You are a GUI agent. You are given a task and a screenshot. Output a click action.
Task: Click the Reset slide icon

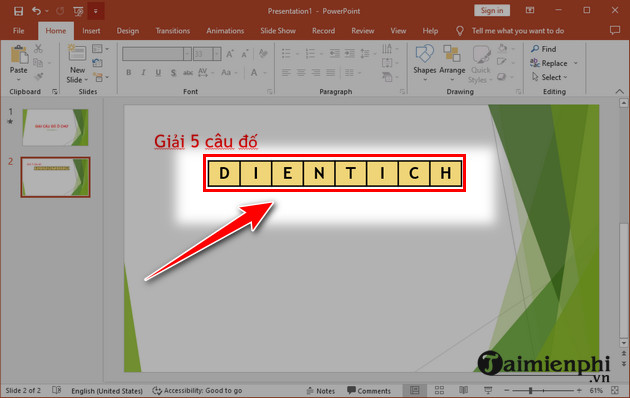click(x=97, y=63)
